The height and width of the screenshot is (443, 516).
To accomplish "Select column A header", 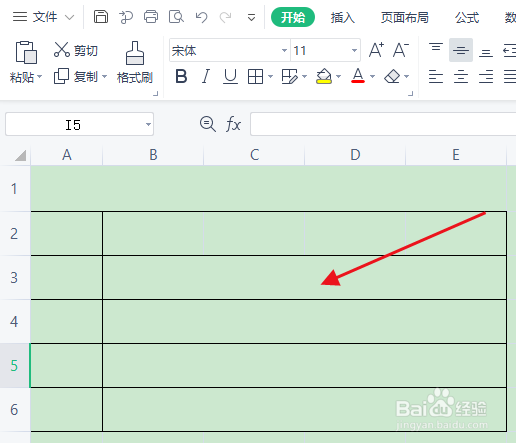I will (x=67, y=155).
